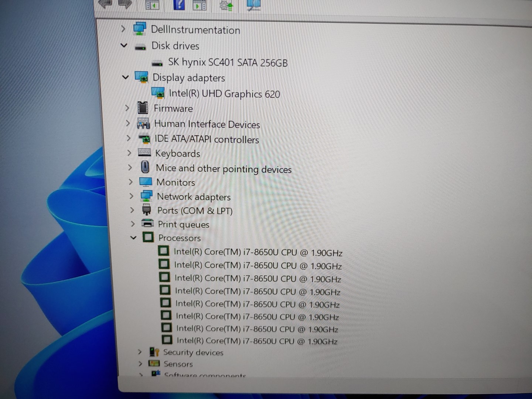Click the Intel UHD Graphics 620 device icon

[x=158, y=93]
